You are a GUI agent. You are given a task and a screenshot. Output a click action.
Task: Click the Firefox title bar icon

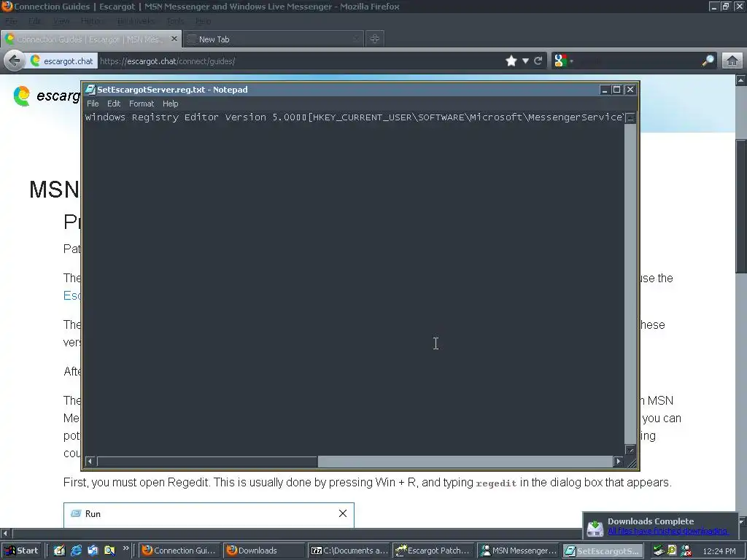pos(7,6)
